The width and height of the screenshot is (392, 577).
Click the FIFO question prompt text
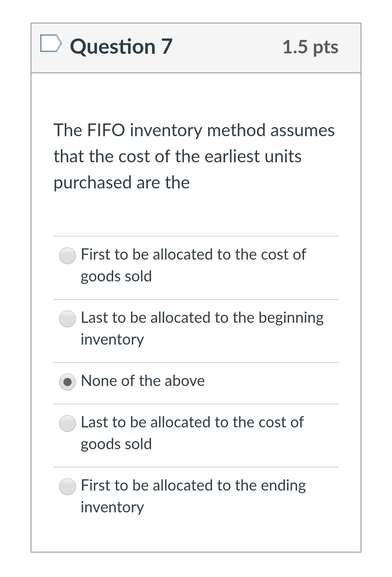pos(194,156)
